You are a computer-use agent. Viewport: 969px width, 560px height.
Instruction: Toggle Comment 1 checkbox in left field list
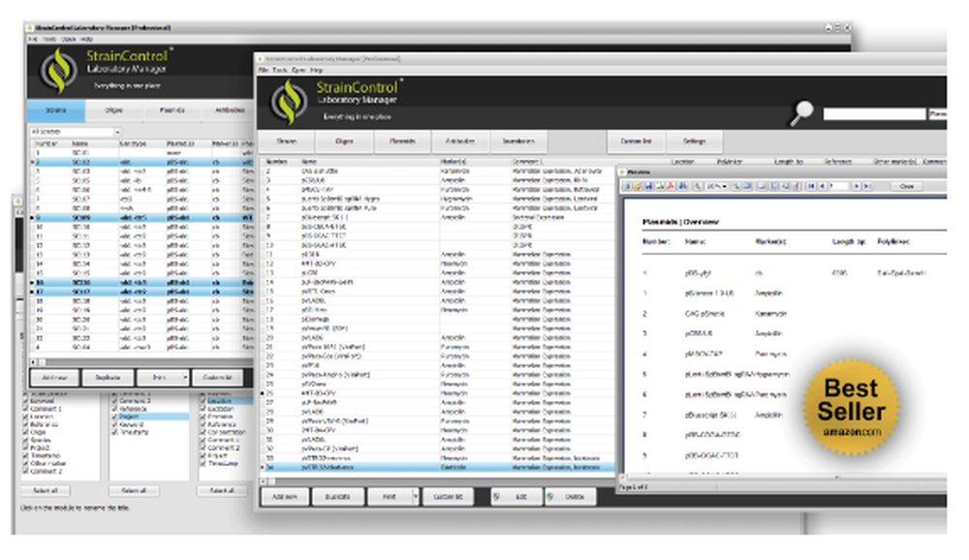[25, 409]
